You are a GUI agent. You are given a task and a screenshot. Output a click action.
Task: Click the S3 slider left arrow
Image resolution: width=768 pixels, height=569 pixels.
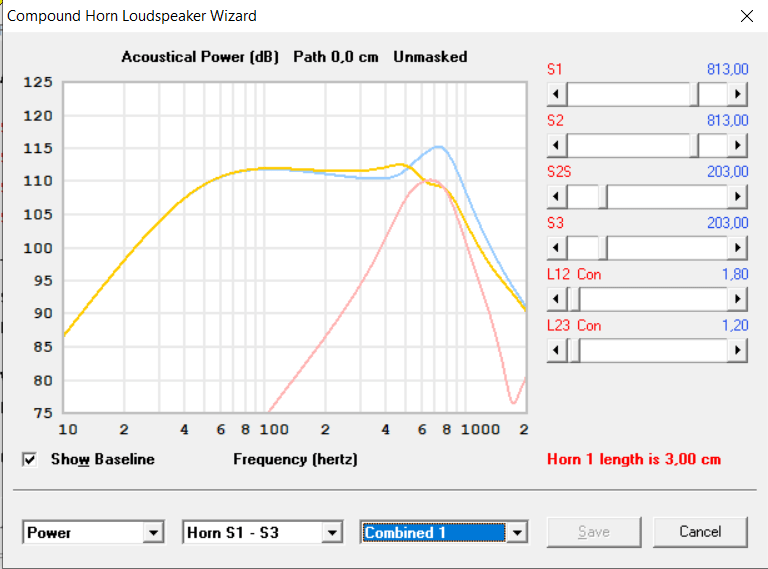click(x=556, y=248)
